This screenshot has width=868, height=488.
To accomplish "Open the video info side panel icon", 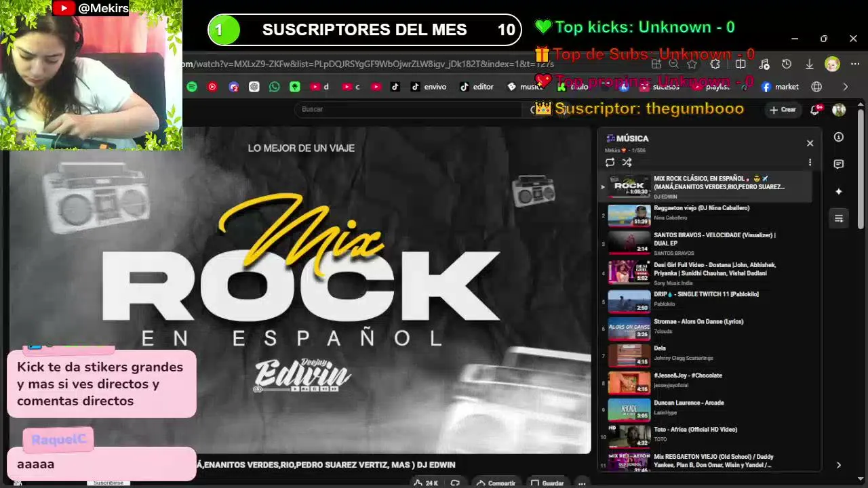I will [x=839, y=137].
